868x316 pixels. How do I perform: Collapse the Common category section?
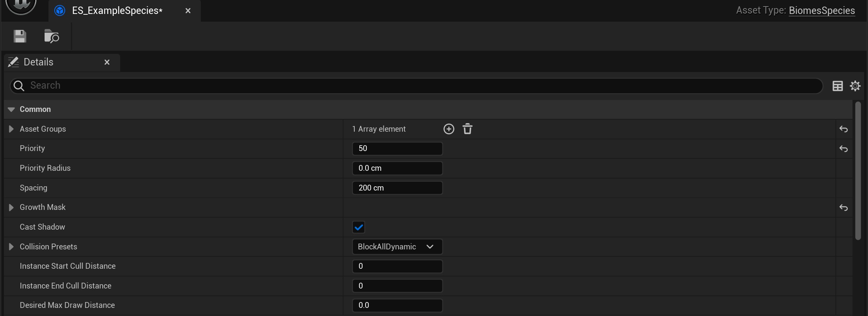pos(11,110)
